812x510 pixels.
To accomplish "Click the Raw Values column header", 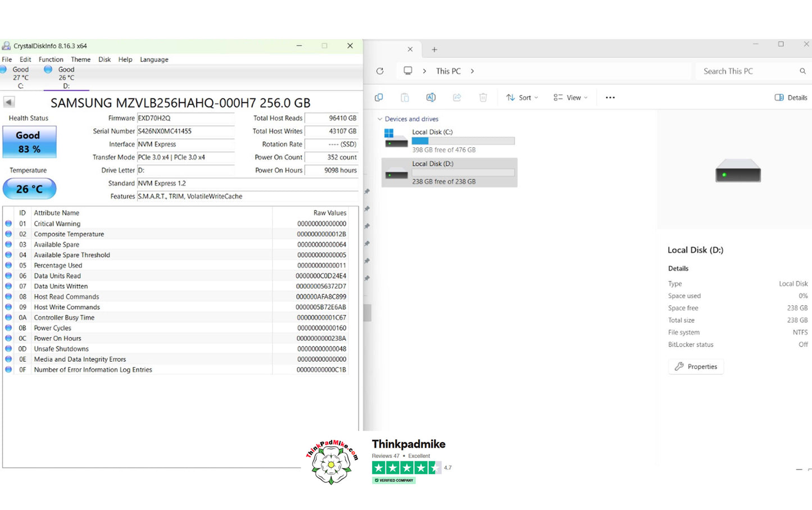I will (330, 213).
